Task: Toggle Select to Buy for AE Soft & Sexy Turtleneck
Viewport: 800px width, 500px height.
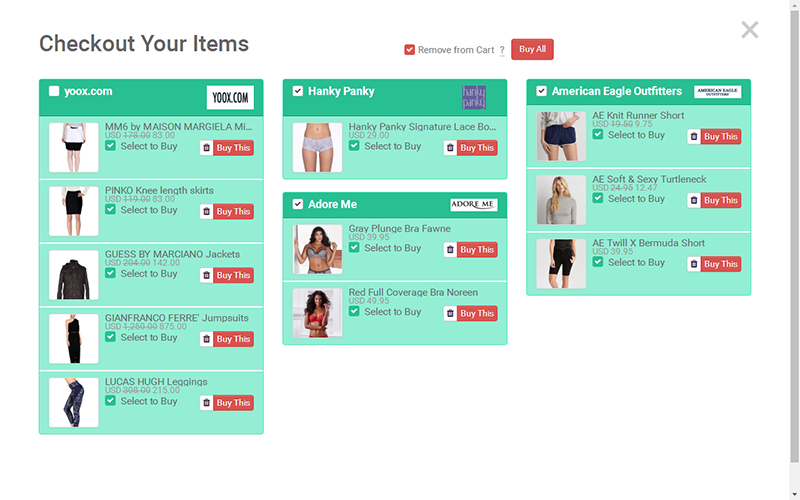Action: [598, 198]
